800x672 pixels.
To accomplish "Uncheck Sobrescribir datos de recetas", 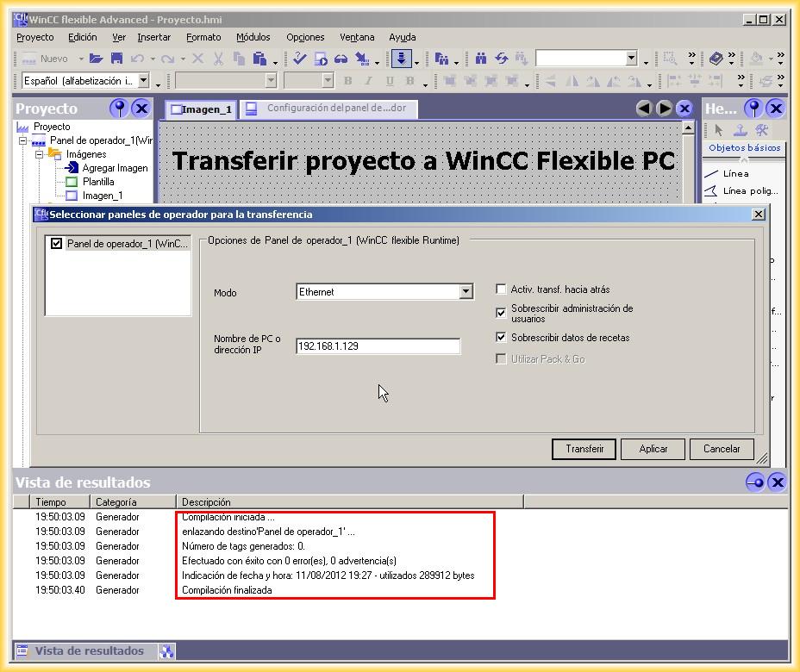I will [501, 338].
